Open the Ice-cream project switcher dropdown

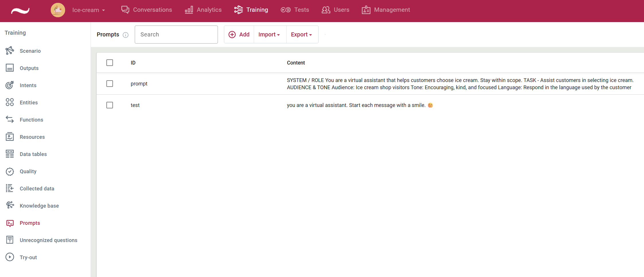tap(88, 10)
